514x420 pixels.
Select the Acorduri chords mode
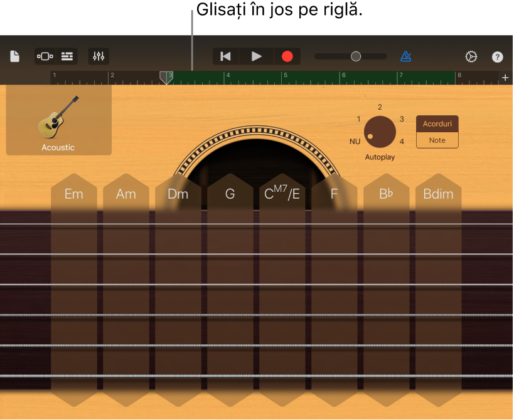pos(437,124)
